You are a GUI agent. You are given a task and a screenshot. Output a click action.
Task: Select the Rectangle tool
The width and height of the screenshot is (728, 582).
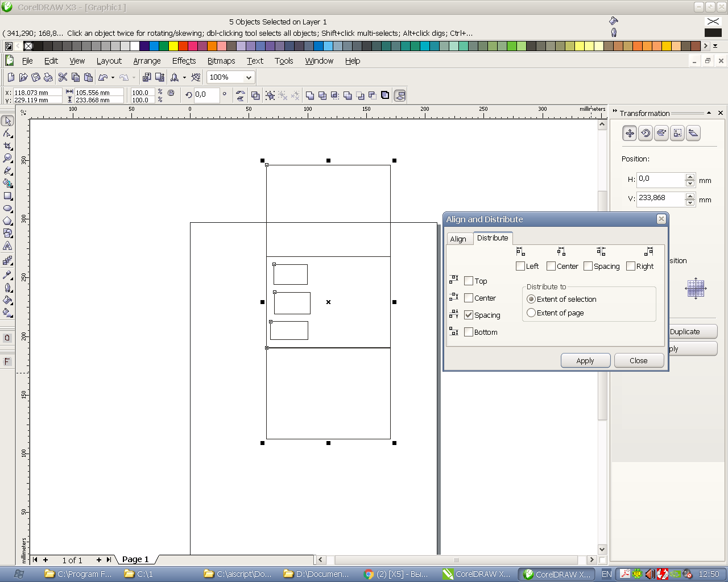pos(7,196)
